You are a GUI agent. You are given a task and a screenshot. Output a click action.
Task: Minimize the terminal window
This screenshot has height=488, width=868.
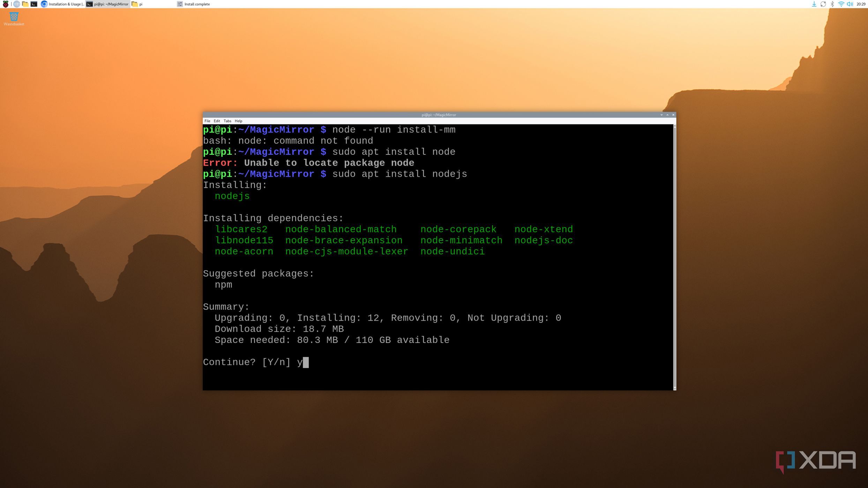coord(661,115)
